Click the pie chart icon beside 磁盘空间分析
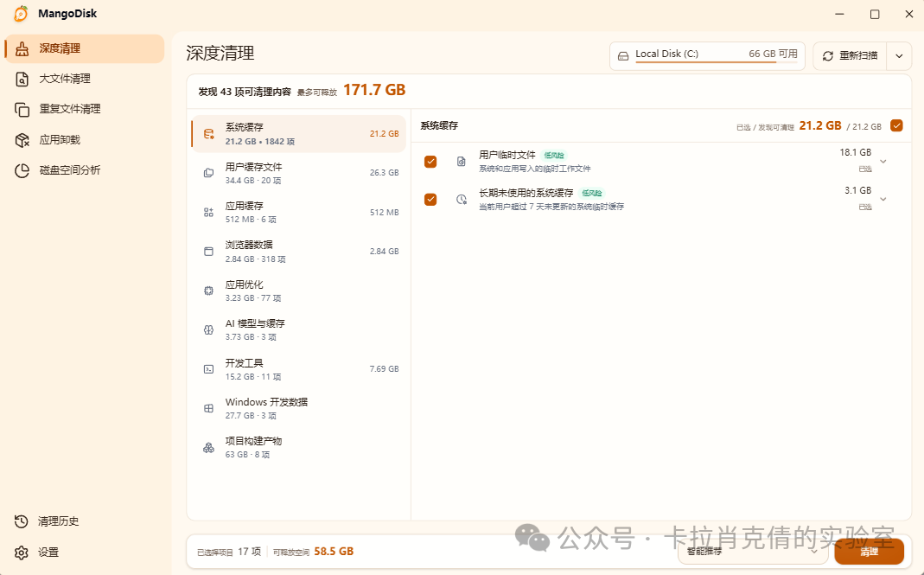 coord(22,170)
